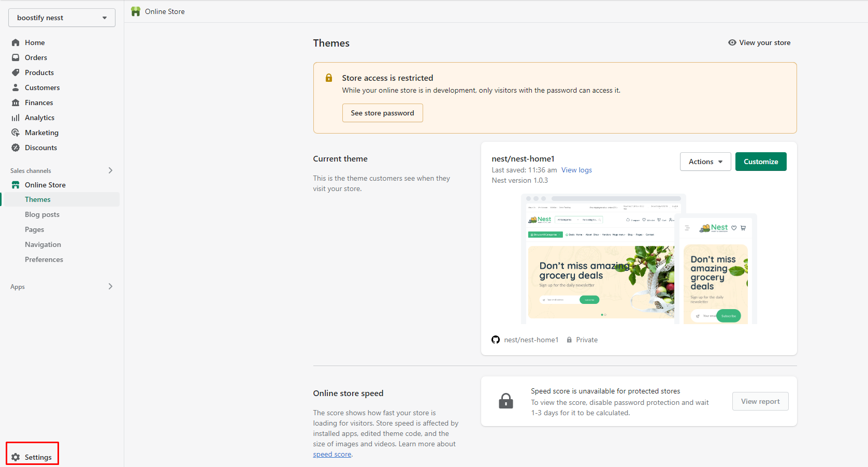This screenshot has height=467, width=868.
Task: Click the green Customize button
Action: click(x=761, y=162)
